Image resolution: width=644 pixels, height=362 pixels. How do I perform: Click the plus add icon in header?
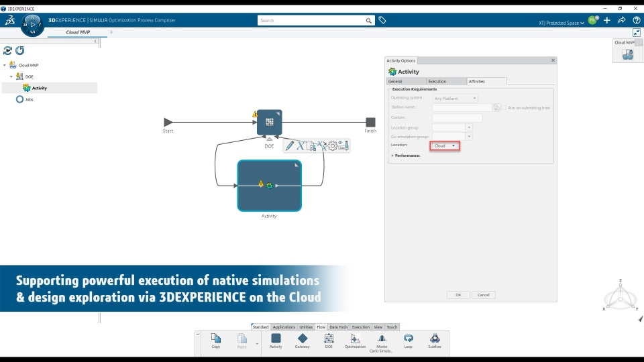tap(607, 20)
